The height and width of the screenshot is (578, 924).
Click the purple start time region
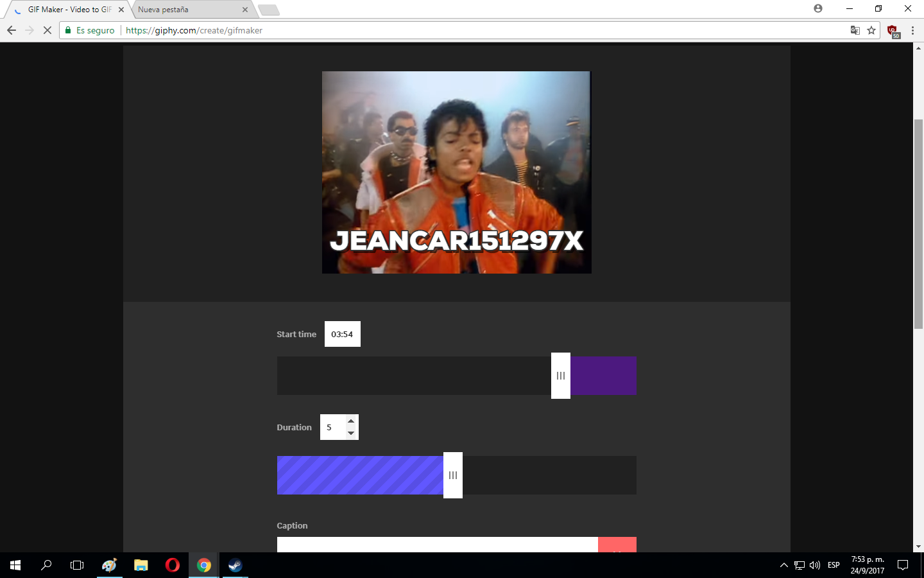pos(603,376)
